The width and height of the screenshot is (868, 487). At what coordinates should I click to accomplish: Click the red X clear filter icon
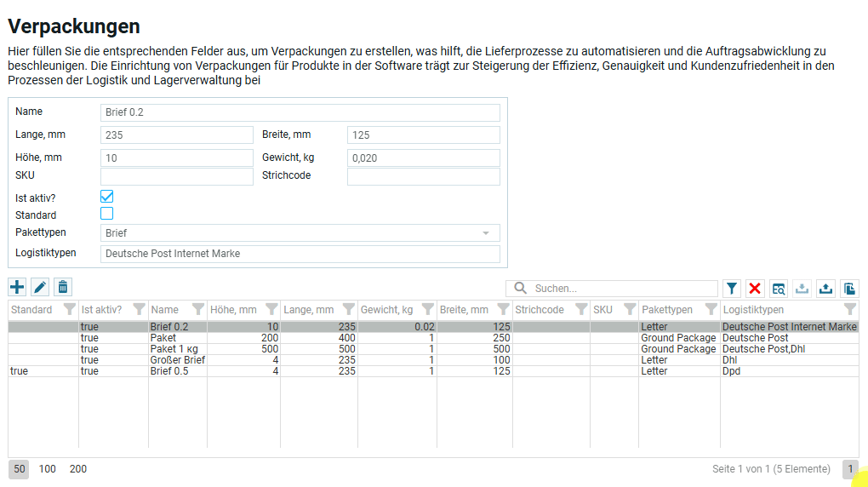pos(755,289)
